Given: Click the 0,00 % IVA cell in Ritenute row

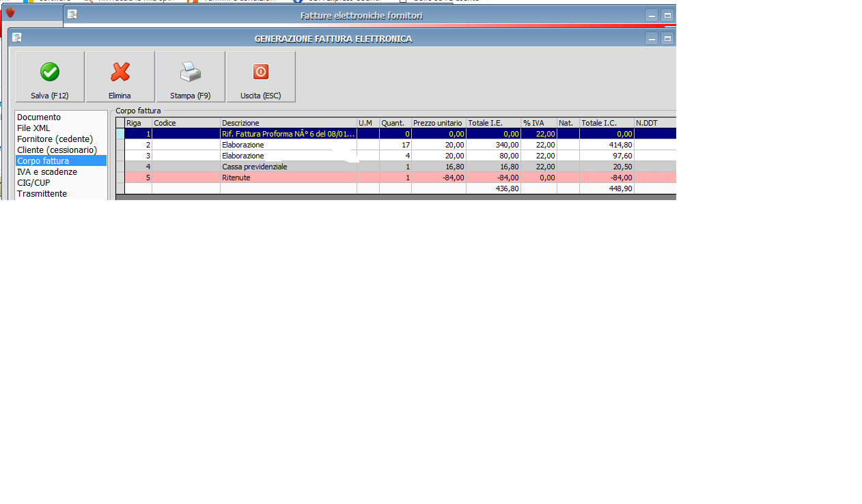Looking at the screenshot, I should coord(539,178).
